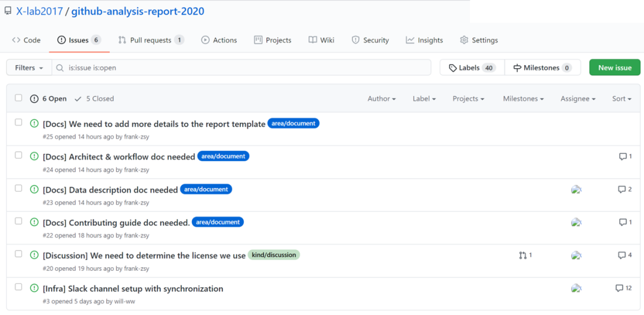
Task: Click area/document label on issue #24
Action: [x=223, y=156]
